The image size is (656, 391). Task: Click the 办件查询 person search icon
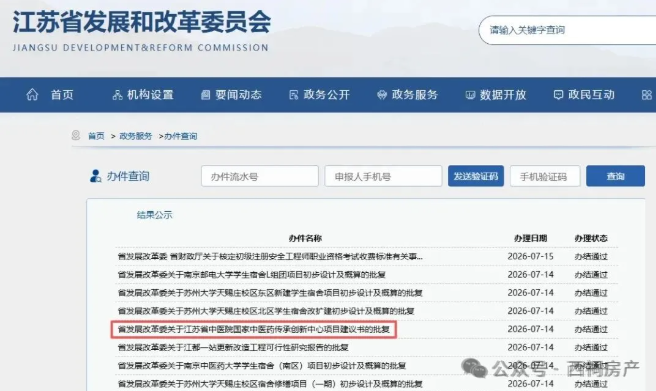click(95, 176)
